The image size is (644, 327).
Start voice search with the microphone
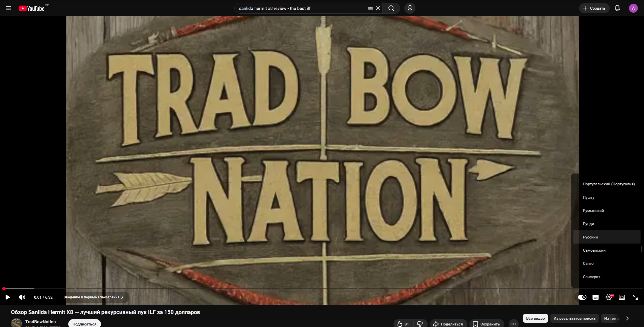click(410, 8)
